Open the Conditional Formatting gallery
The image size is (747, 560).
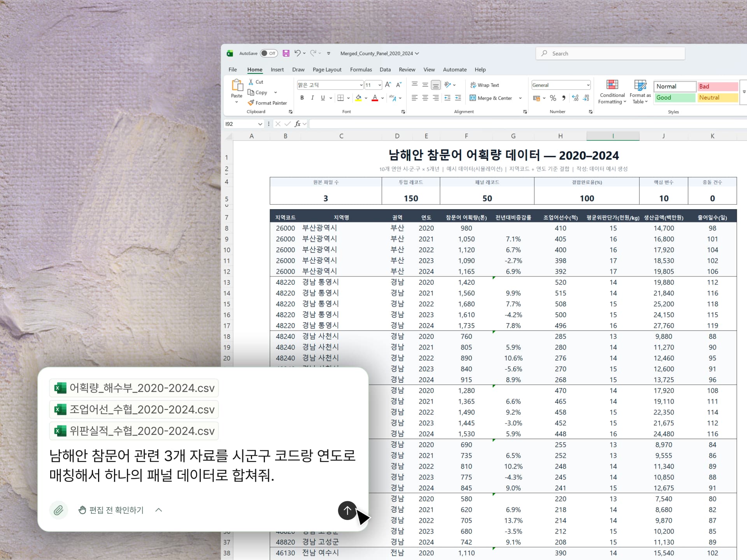click(x=612, y=92)
